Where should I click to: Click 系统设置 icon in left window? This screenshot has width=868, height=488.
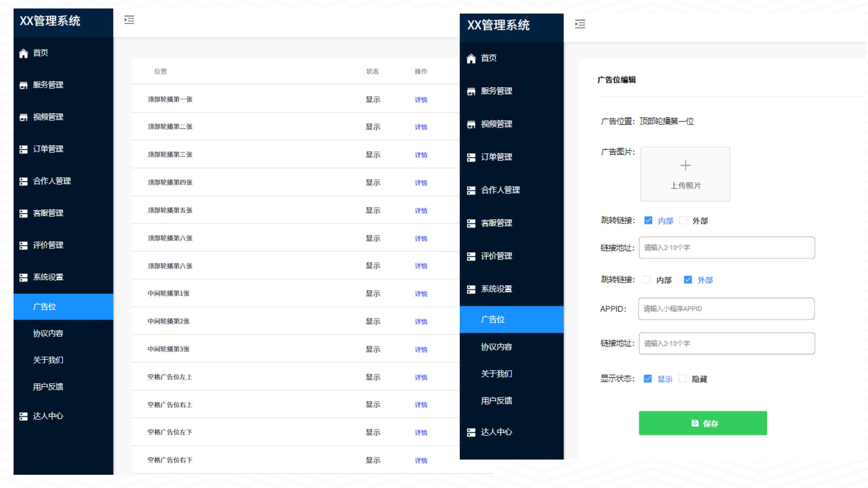[23, 278]
